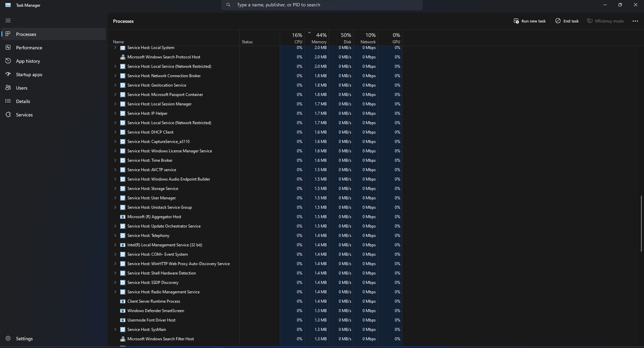Sort by the GPU column header
The height and width of the screenshot is (348, 644).
point(390,38)
